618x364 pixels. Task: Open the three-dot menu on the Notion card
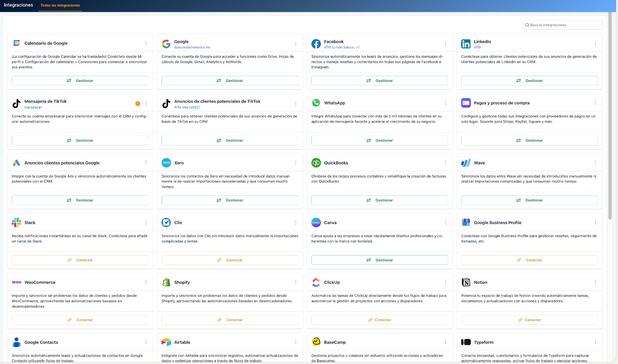pyautogui.click(x=596, y=283)
